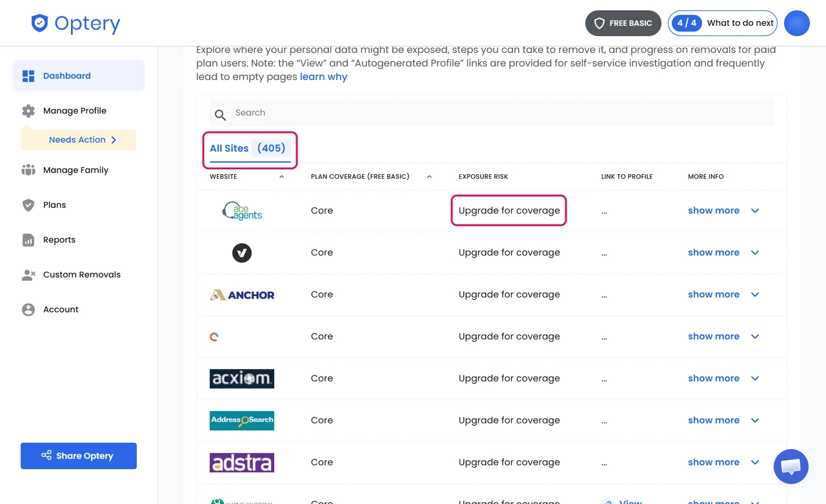Screen dimensions: 826x504
Task: Expand the Adstra row chevron
Action: point(755,463)
